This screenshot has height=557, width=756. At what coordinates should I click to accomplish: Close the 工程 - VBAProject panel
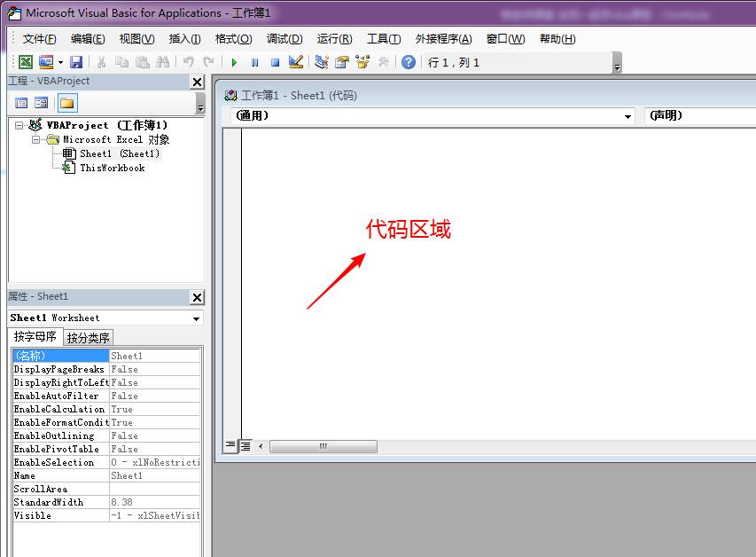click(x=197, y=82)
